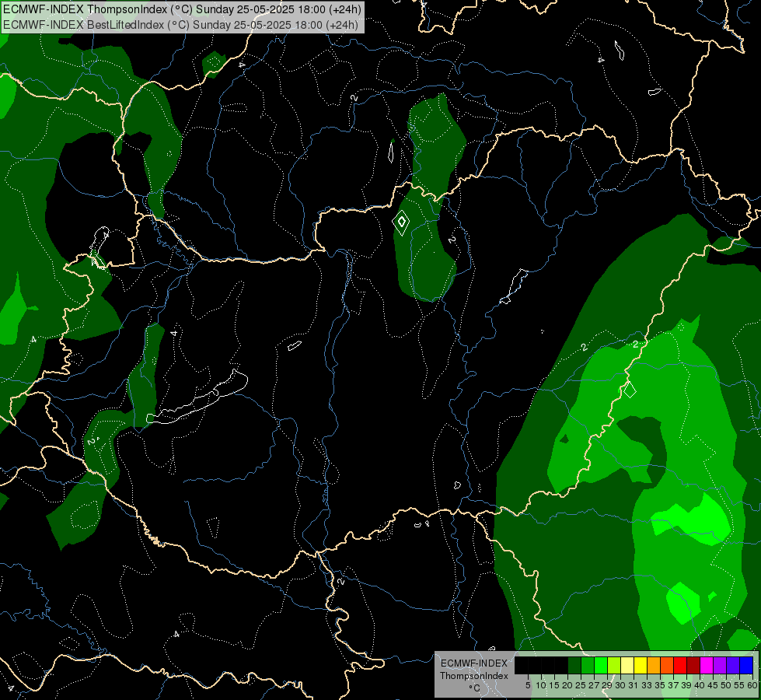Click the '°C' unit label in legend
This screenshot has height=700, width=761.
click(474, 688)
